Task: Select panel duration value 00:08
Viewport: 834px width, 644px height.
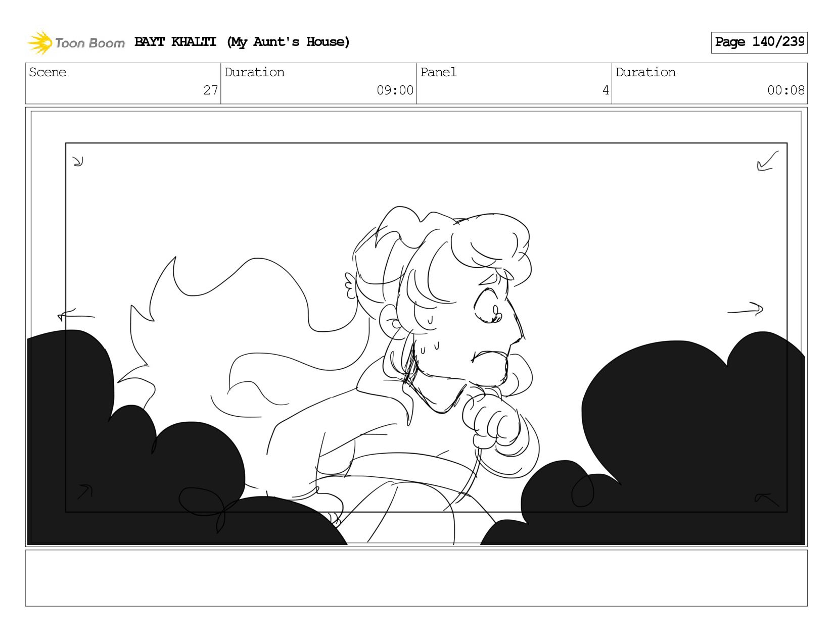Action: click(785, 90)
